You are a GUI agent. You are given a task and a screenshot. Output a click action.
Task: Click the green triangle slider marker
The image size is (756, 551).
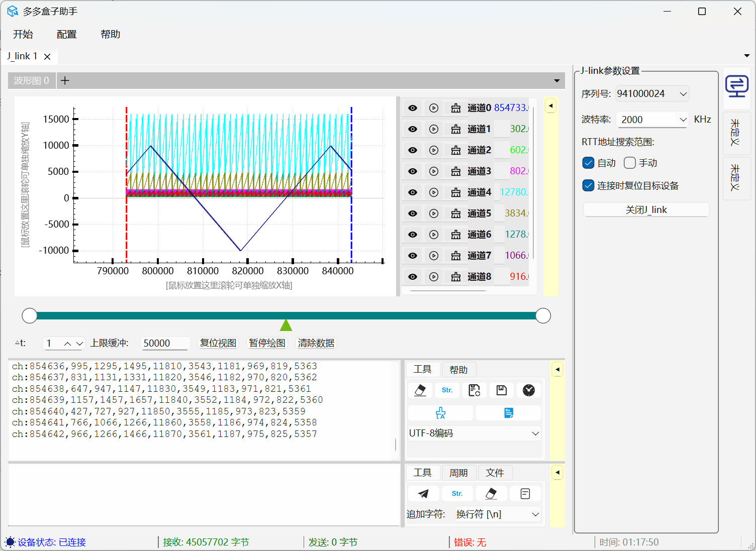286,325
